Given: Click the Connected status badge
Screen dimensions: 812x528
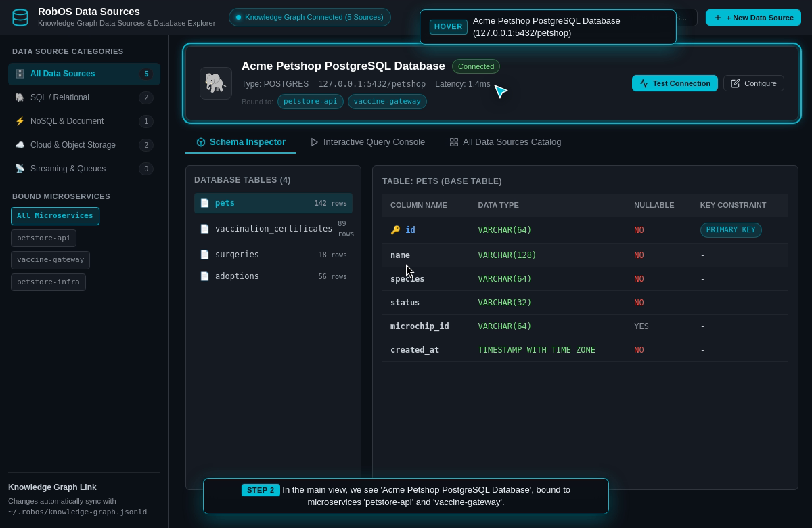Looking at the screenshot, I should click(476, 66).
